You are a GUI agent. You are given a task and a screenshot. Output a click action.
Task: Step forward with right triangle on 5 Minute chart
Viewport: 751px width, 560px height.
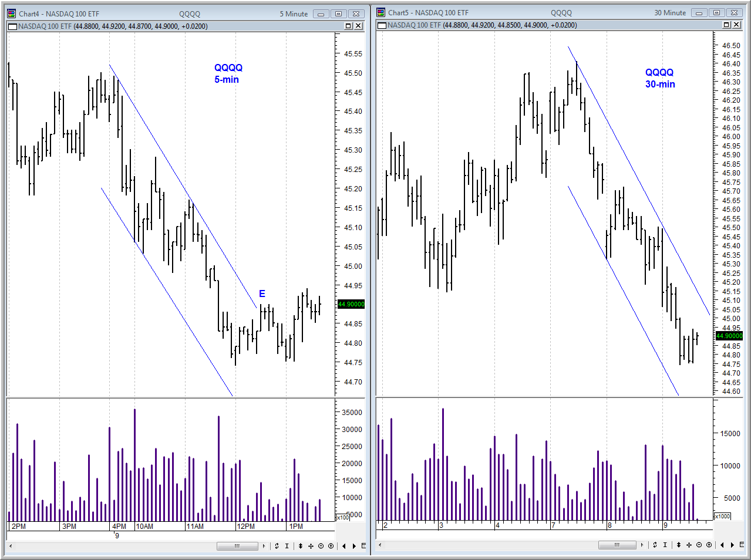coord(354,546)
